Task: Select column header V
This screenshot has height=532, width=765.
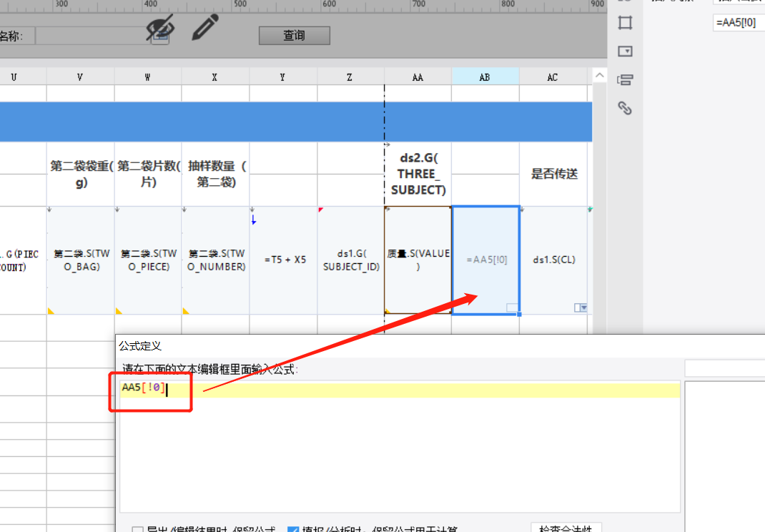Action: 80,77
